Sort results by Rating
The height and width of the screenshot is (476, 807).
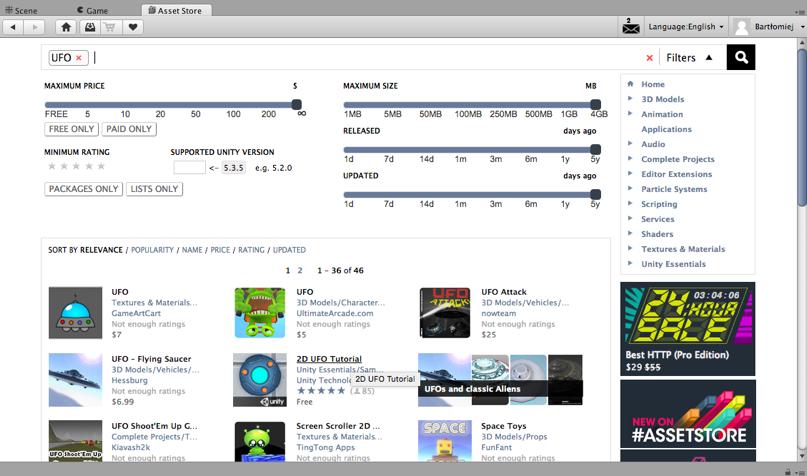coord(251,250)
